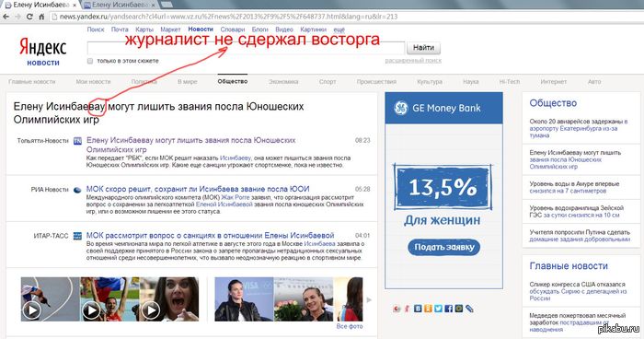Image resolution: width=644 pixels, height=339 pixels.
Task: Open 'Учителя попросили Путина' sidebar story
Action: click(x=580, y=236)
